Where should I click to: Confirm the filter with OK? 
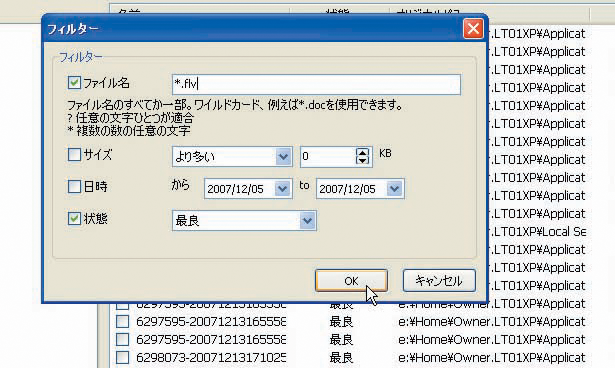tap(351, 281)
